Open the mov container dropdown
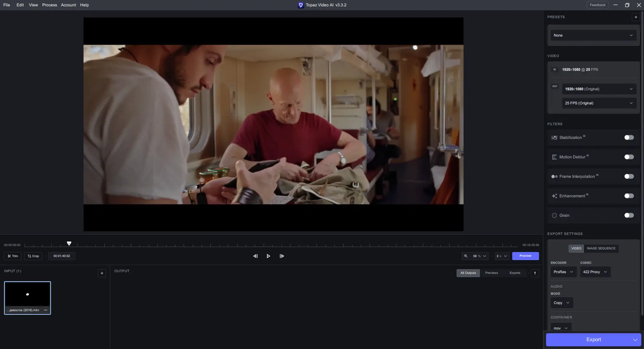The image size is (644, 349). [x=560, y=328]
